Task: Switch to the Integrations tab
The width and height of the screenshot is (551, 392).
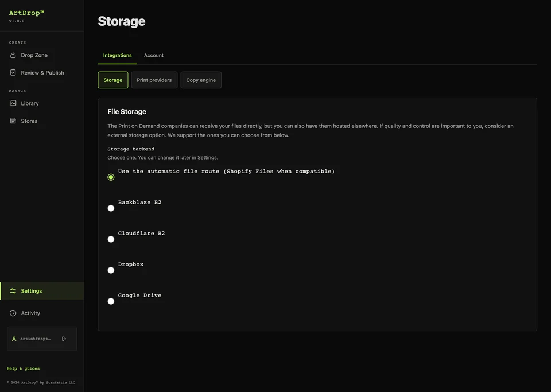Action: pyautogui.click(x=117, y=56)
